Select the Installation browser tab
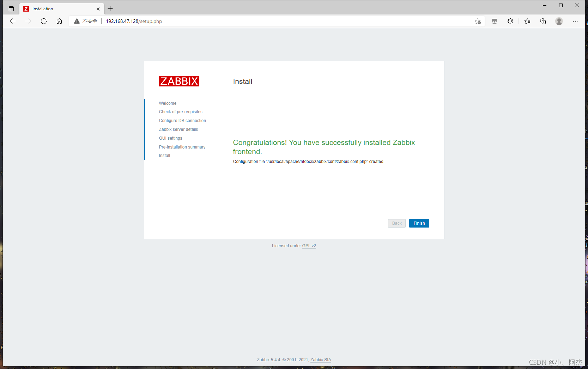This screenshot has height=369, width=588. (x=62, y=9)
